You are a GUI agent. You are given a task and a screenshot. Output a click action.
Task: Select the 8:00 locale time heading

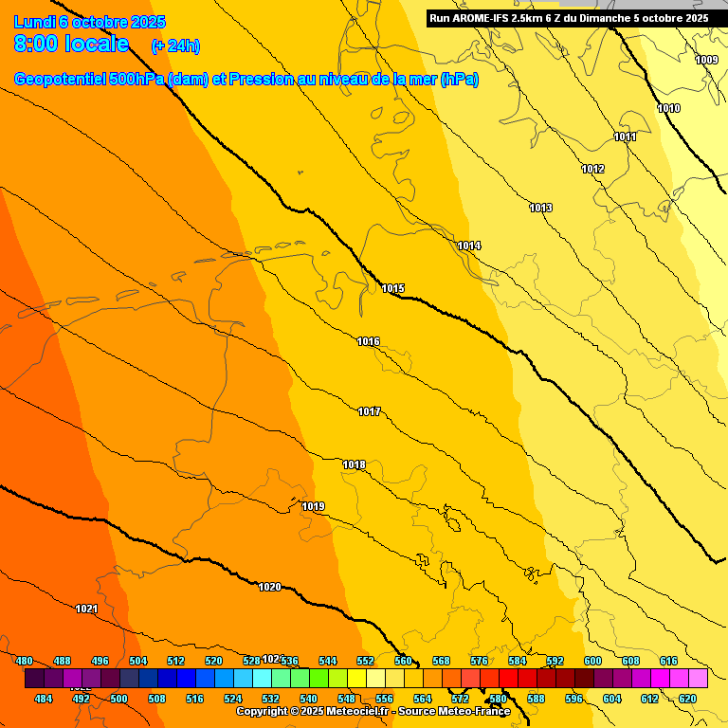click(x=72, y=44)
